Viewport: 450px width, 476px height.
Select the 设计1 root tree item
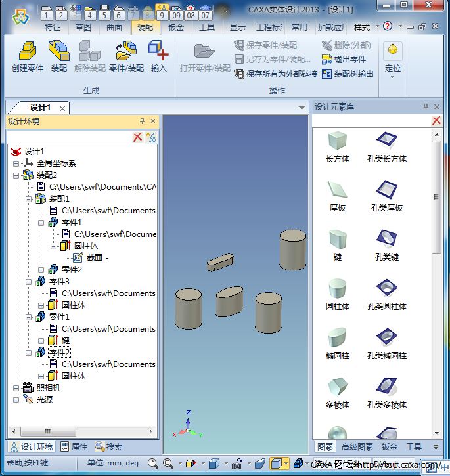point(34,152)
